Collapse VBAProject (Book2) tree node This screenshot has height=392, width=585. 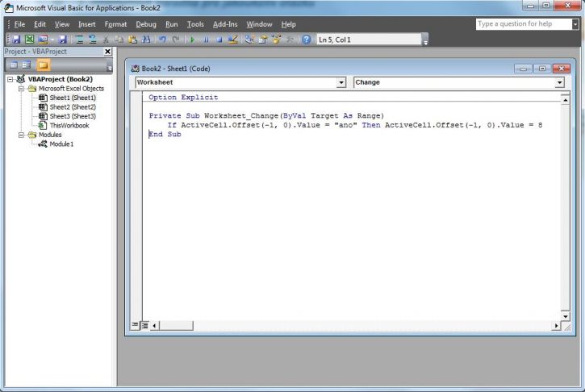10,79
